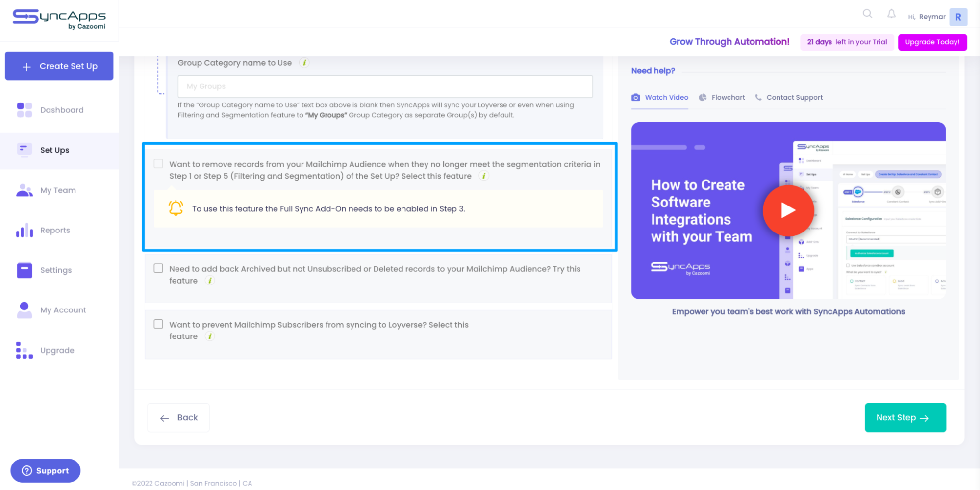Click the Group Category name input field
The height and width of the screenshot is (490, 980).
point(385,86)
